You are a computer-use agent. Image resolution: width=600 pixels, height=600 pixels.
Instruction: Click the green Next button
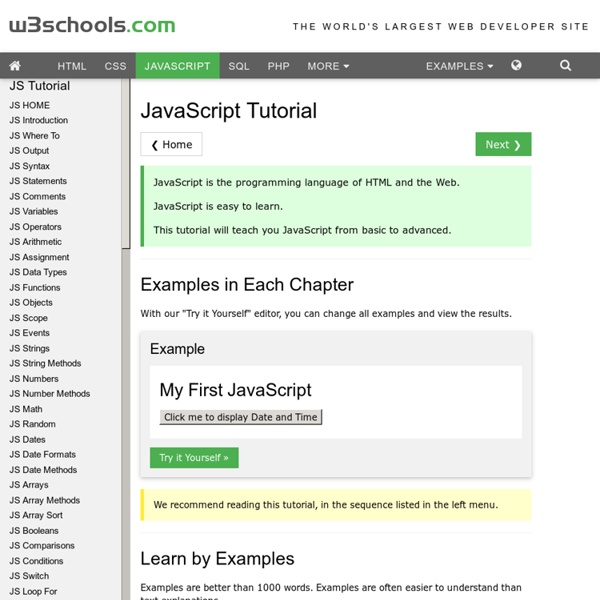tap(503, 144)
